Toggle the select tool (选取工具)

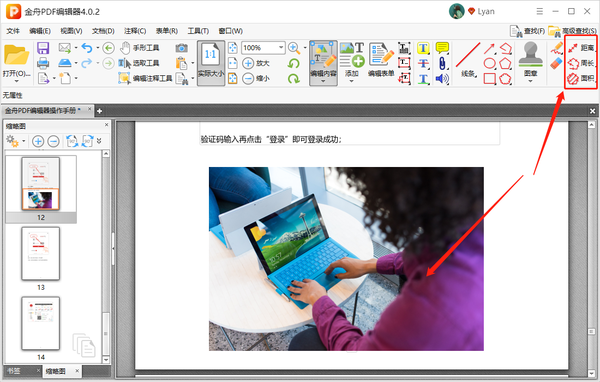(139, 63)
